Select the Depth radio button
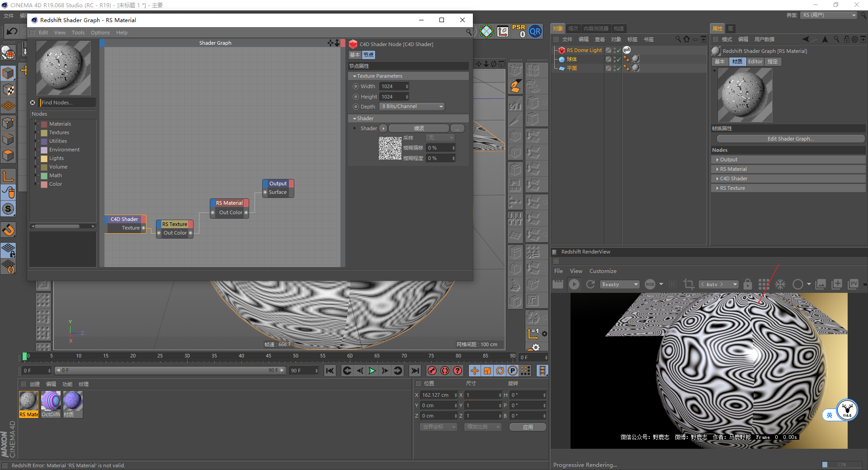Image resolution: width=868 pixels, height=470 pixels. click(x=356, y=107)
